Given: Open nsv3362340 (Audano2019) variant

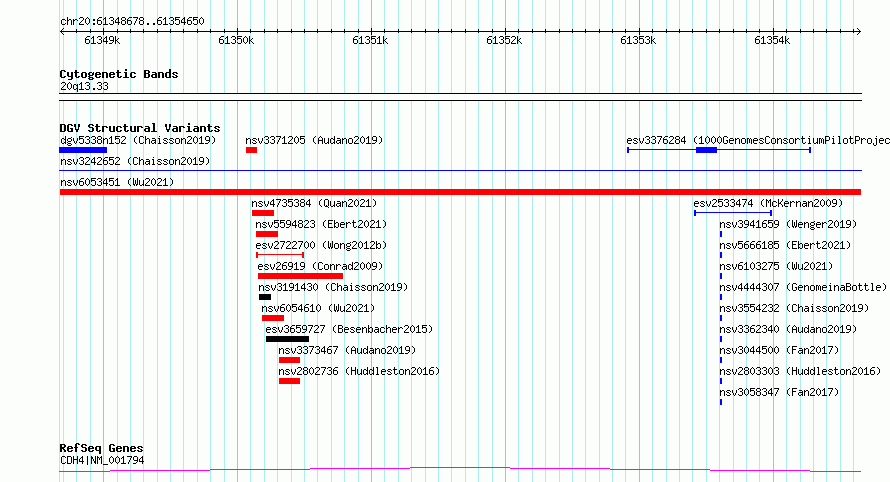Looking at the screenshot, I should (x=788, y=329).
